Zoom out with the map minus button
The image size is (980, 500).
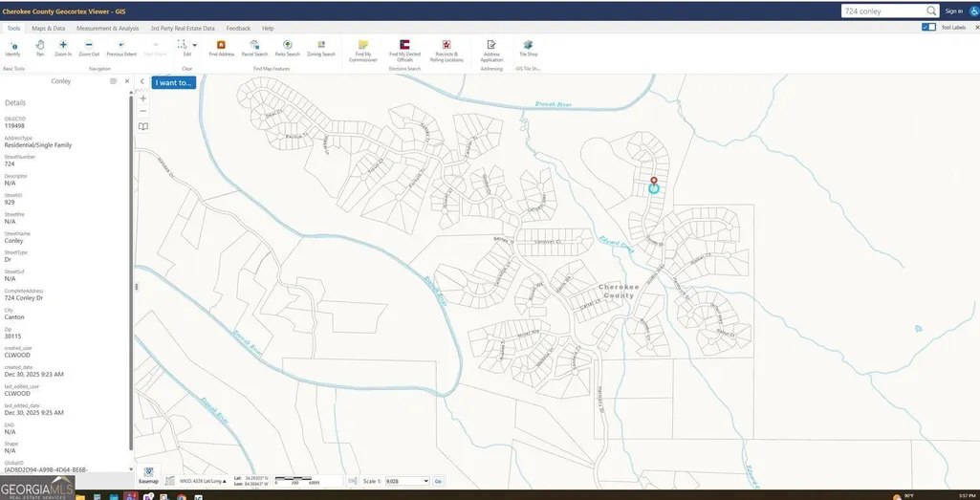[143, 111]
